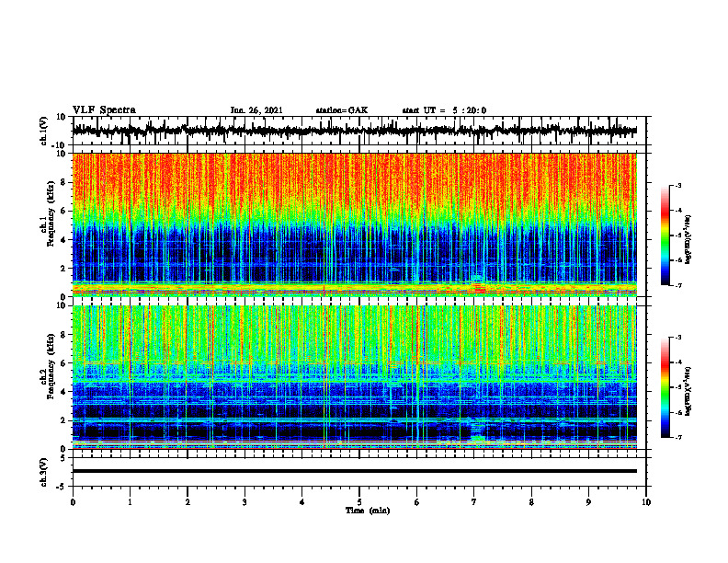Click time axis tick label "2"
Viewport: 728px width, 563px height.
[188, 502]
